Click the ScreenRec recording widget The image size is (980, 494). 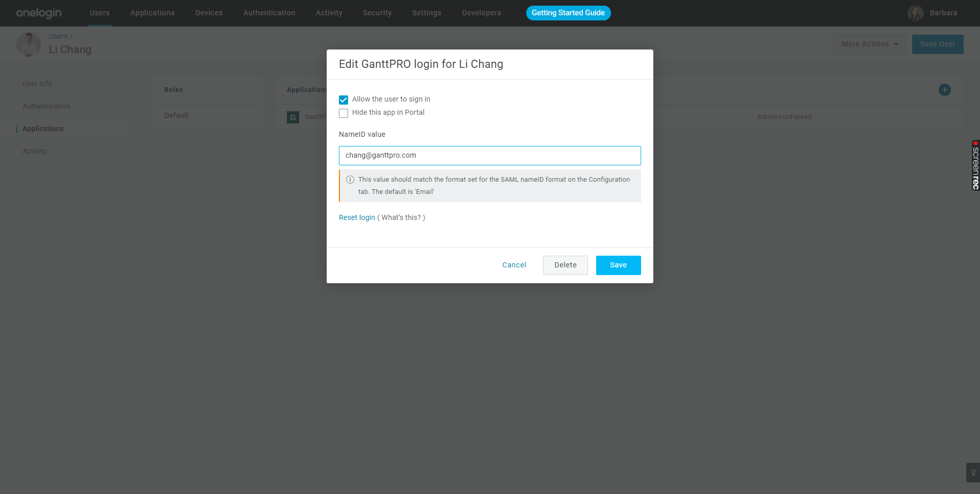(975, 165)
